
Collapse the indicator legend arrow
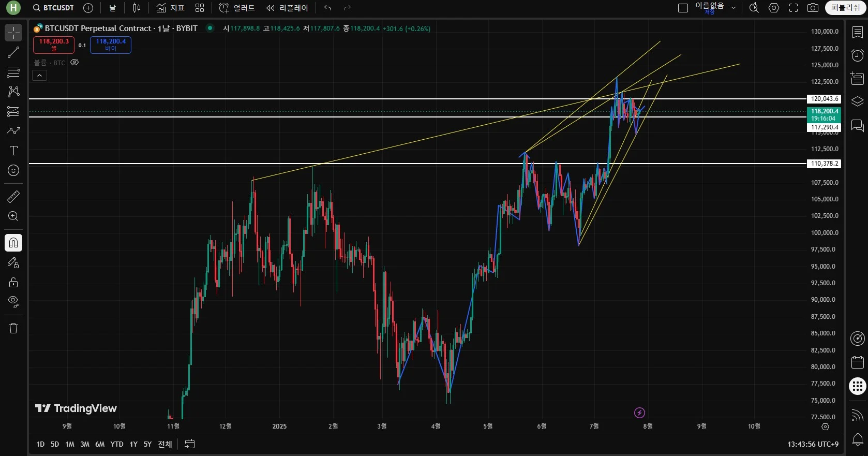(x=40, y=76)
